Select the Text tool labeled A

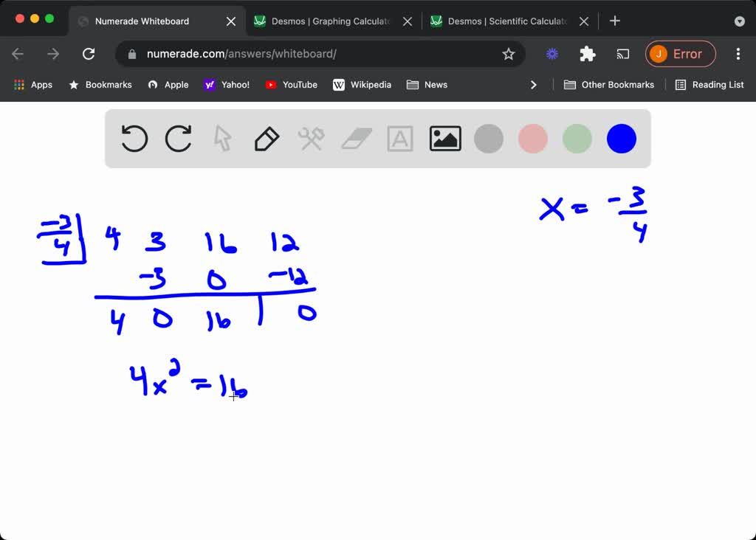pyautogui.click(x=400, y=138)
